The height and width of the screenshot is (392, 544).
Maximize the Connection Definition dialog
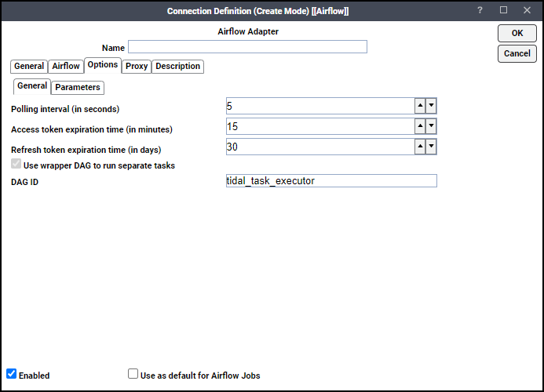point(503,10)
